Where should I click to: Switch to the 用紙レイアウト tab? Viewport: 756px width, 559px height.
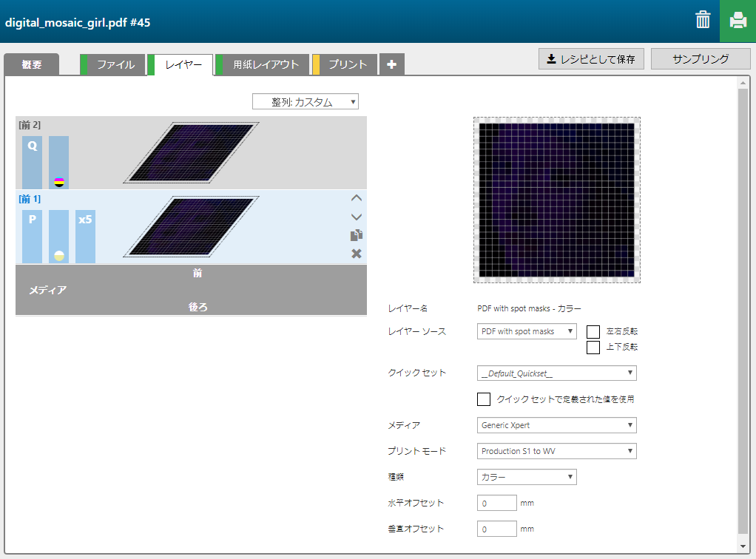pyautogui.click(x=266, y=65)
